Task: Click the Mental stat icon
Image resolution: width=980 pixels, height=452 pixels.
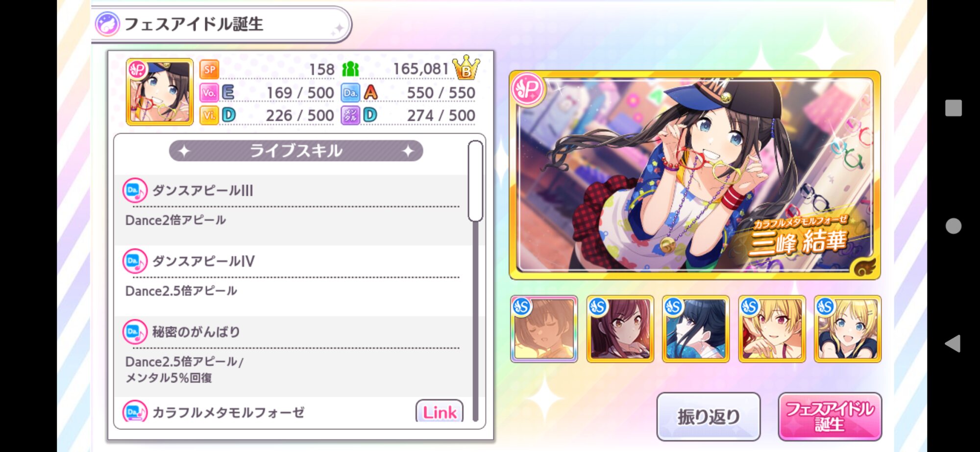Action: coord(350,116)
